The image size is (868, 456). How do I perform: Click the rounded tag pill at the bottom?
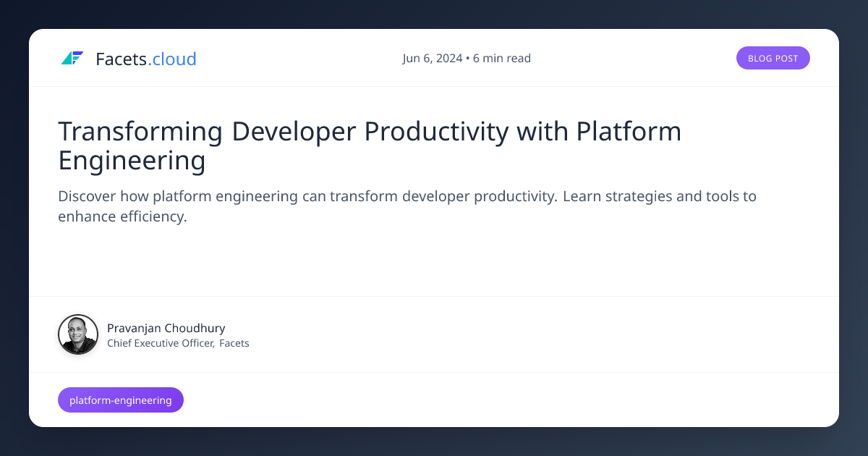[x=120, y=400]
